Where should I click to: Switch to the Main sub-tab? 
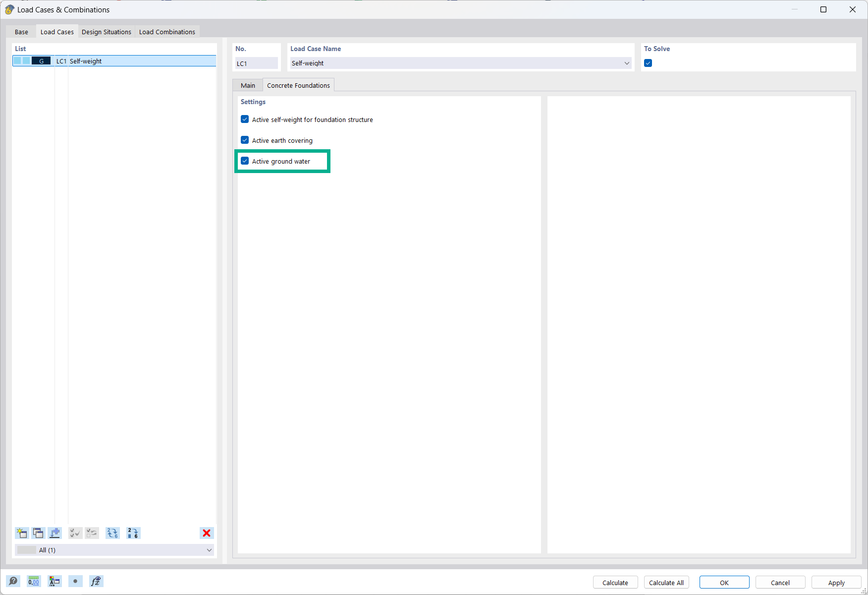click(x=248, y=85)
